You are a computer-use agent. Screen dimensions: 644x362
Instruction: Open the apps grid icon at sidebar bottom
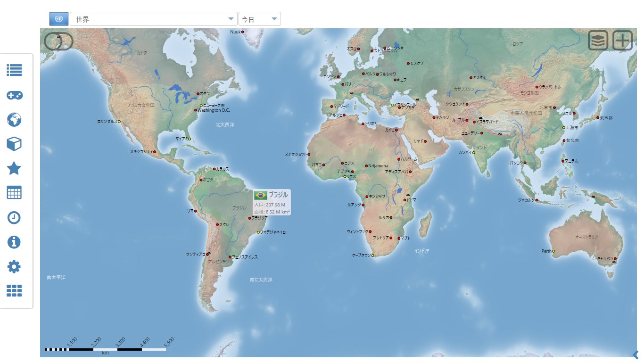point(14,291)
